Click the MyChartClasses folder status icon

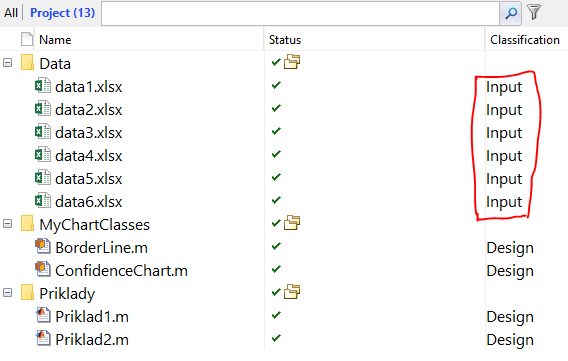click(x=292, y=223)
